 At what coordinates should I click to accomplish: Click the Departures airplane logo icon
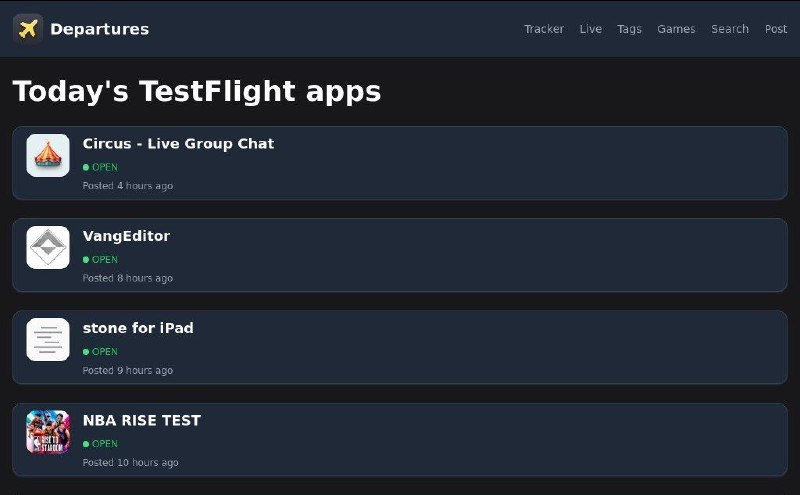28,29
